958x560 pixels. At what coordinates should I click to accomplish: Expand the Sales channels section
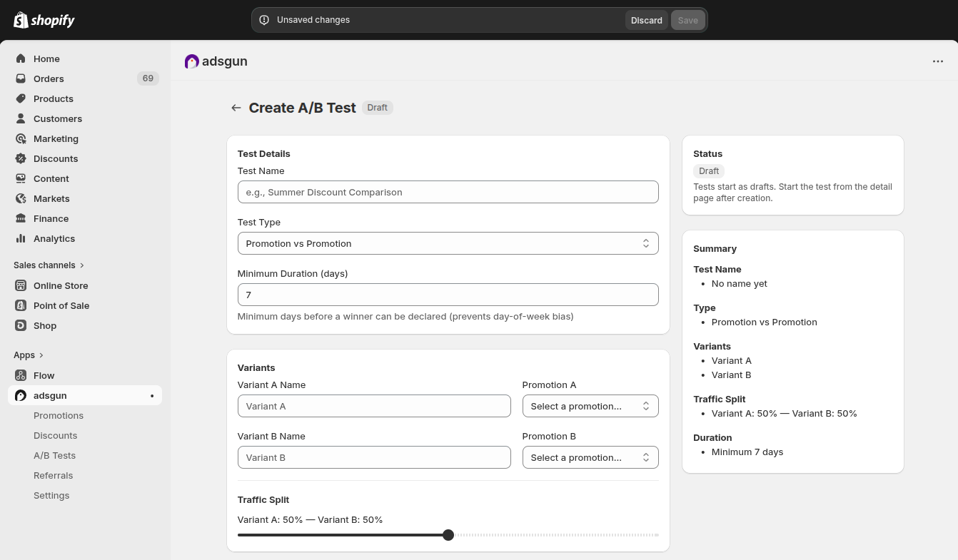click(82, 265)
